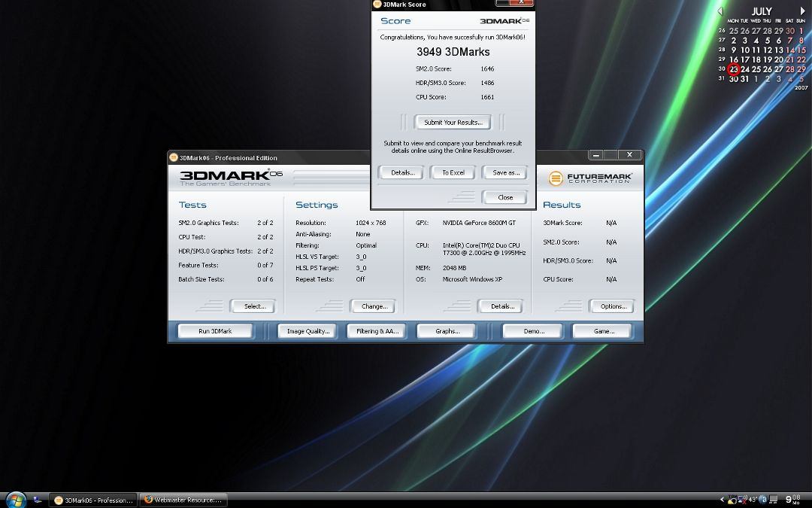This screenshot has height=508, width=812.
Task: Click the network disconnected tray icon
Action: 743,500
